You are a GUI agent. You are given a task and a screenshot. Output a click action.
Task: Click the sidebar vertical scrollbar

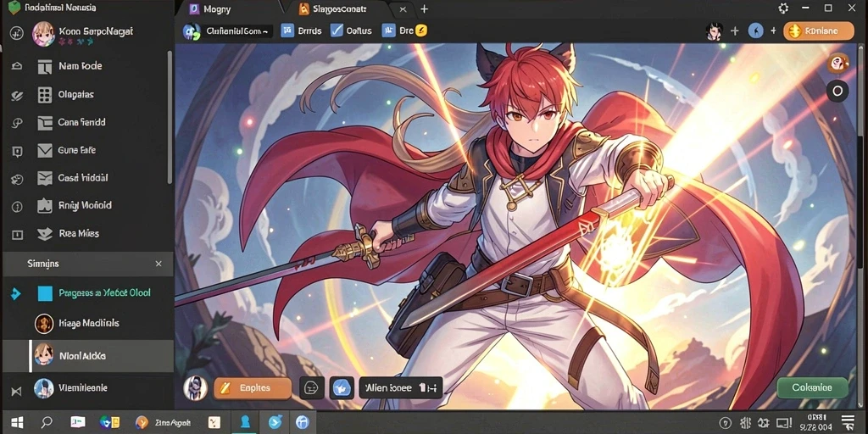pyautogui.click(x=170, y=117)
